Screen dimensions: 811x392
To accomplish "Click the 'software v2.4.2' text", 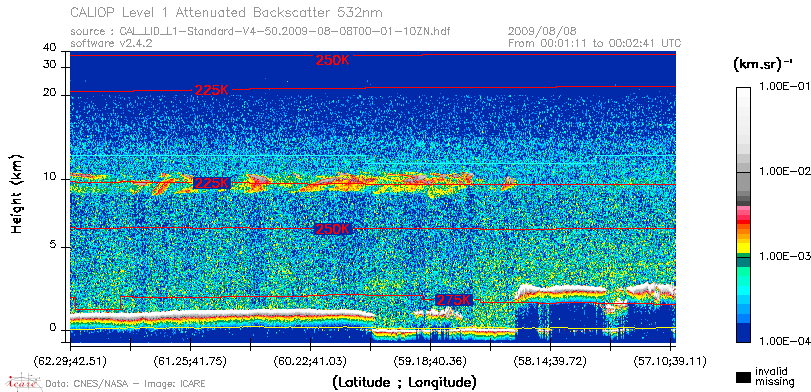I will coord(111,43).
